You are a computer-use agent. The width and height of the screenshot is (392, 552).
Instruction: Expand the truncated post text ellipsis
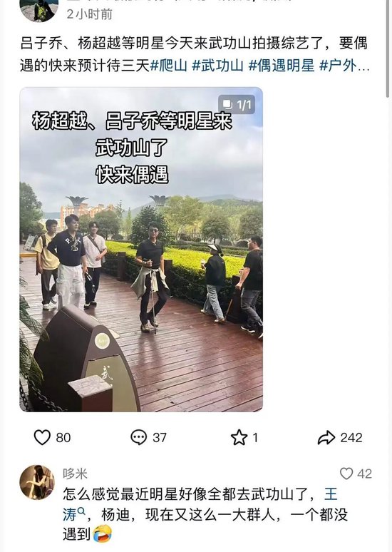point(363,68)
